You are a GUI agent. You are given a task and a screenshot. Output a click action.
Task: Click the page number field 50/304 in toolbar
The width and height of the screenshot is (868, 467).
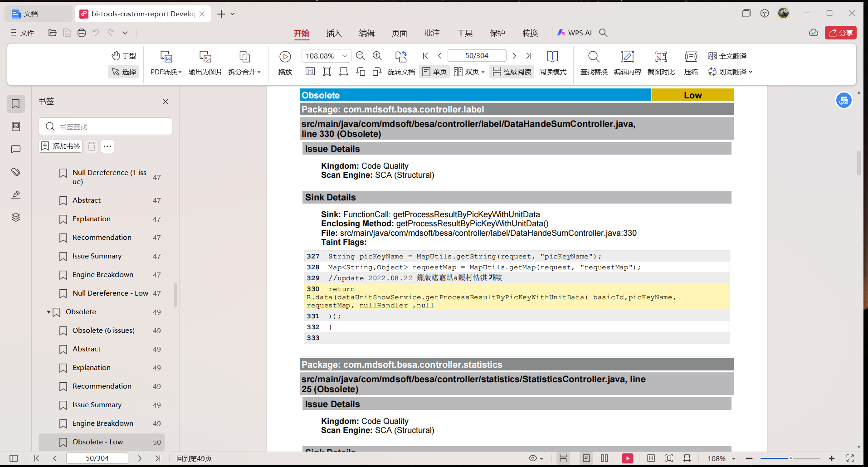(477, 56)
